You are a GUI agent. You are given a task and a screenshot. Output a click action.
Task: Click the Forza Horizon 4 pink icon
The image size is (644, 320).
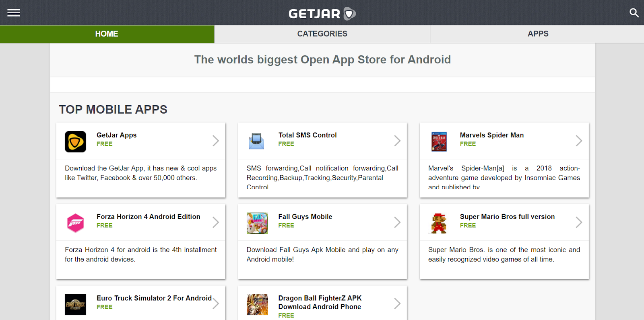pos(75,223)
